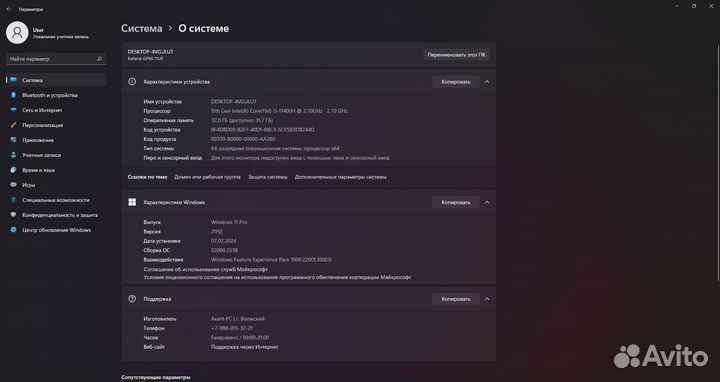Select the processor value 11th Gen Intel Core i5-11400H
Screen dimensions: 720x382
(279, 111)
